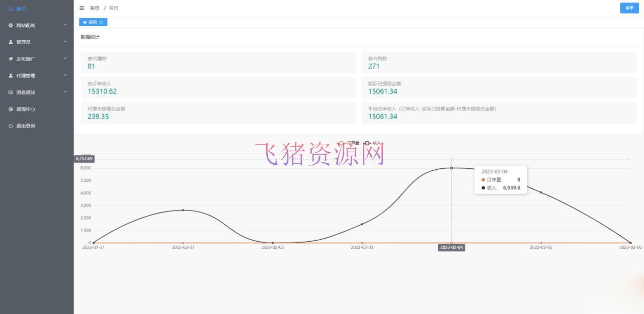Click the gear icon beside 网站配制
This screenshot has width=644, height=314.
click(x=11, y=25)
